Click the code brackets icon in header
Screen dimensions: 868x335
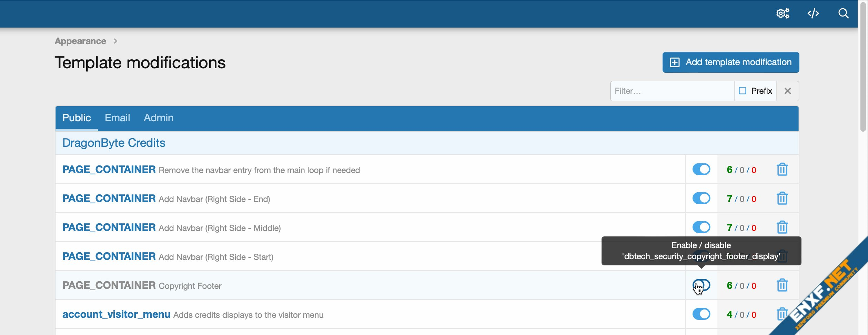(813, 13)
